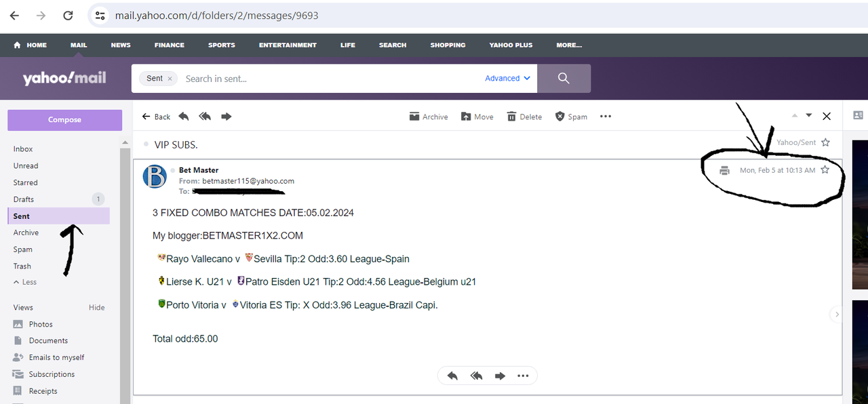Open site information icon in address bar
868x404 pixels.
point(100,15)
